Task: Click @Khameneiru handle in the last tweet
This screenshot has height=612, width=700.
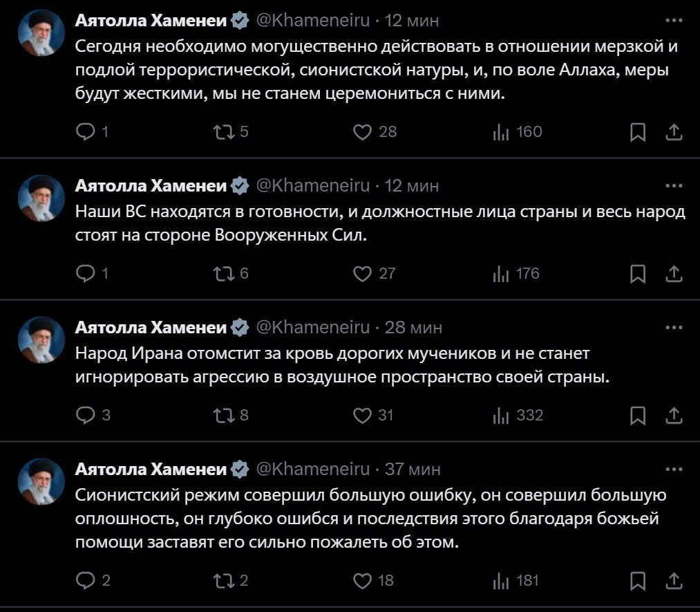Action: (313, 469)
